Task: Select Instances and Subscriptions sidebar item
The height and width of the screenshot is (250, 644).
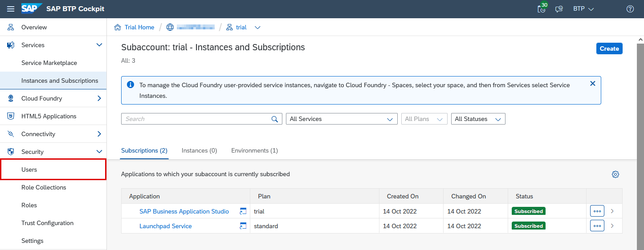Action: 53,81
